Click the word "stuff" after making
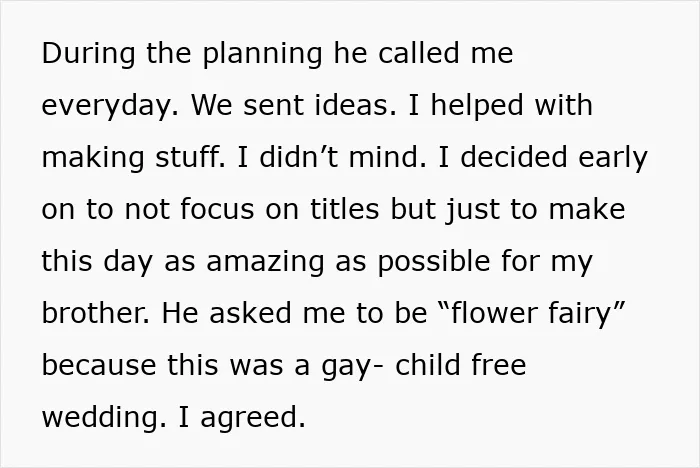This screenshot has height=468, width=700. point(190,157)
